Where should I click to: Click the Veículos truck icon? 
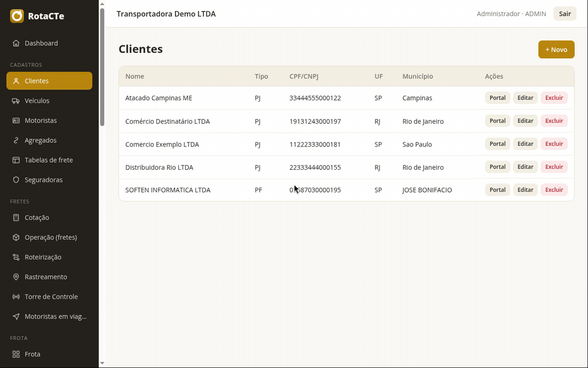click(x=16, y=101)
